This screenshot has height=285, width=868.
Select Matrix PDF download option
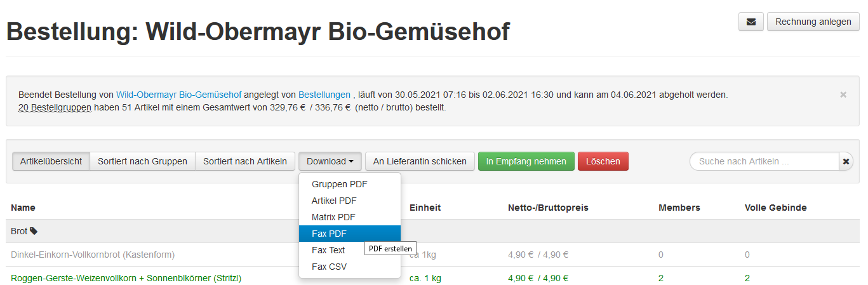[x=333, y=217]
